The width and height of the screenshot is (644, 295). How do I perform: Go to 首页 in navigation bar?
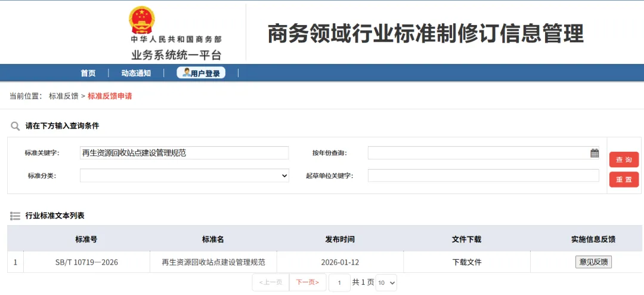(88, 73)
